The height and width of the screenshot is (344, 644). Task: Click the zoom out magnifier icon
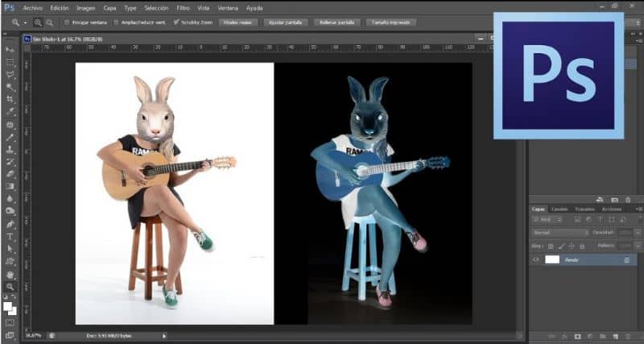tap(50, 23)
